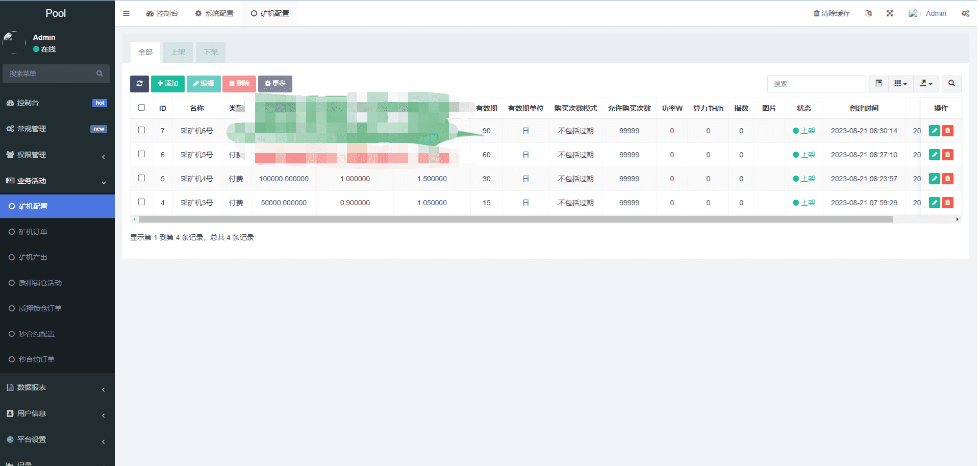Click red delete icon for 采矿机3号 row

947,203
